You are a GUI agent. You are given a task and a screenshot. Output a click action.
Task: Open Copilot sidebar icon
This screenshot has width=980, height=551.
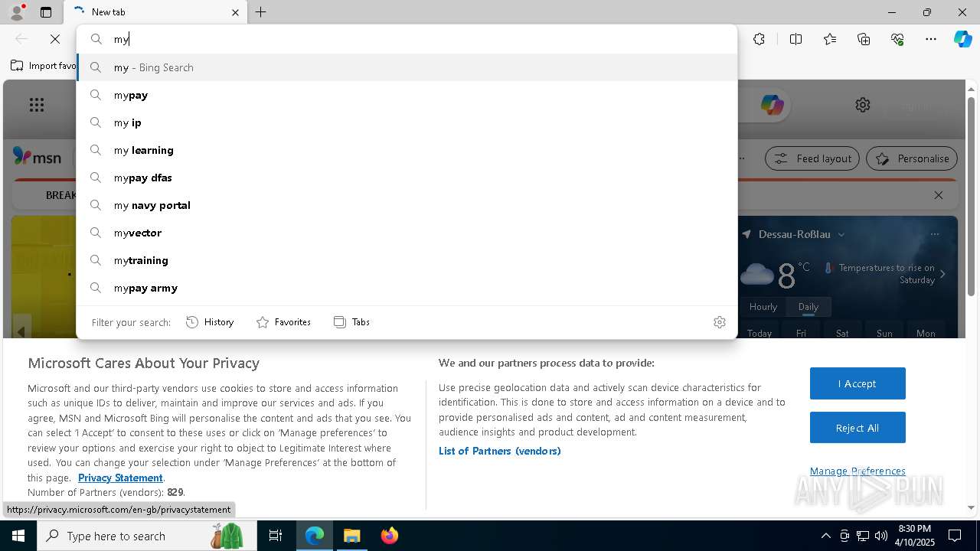962,39
